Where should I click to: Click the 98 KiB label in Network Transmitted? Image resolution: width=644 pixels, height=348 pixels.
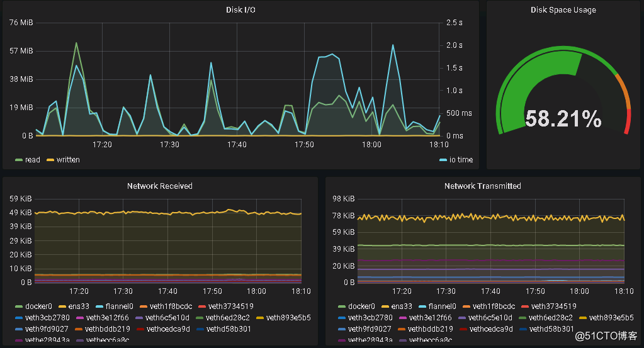pos(343,199)
